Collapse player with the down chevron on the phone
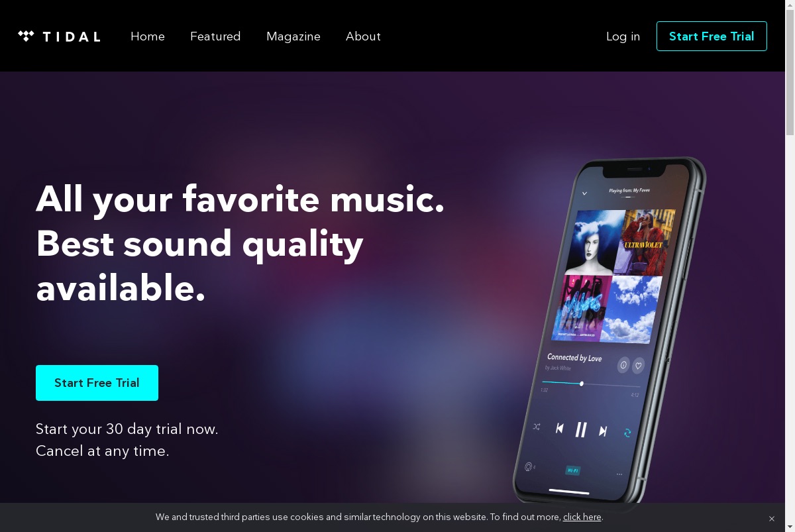Viewport: 795px width, 532px height. (584, 193)
